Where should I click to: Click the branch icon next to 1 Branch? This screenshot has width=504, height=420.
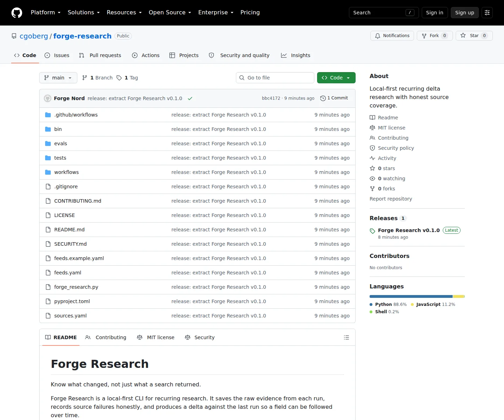pos(85,78)
